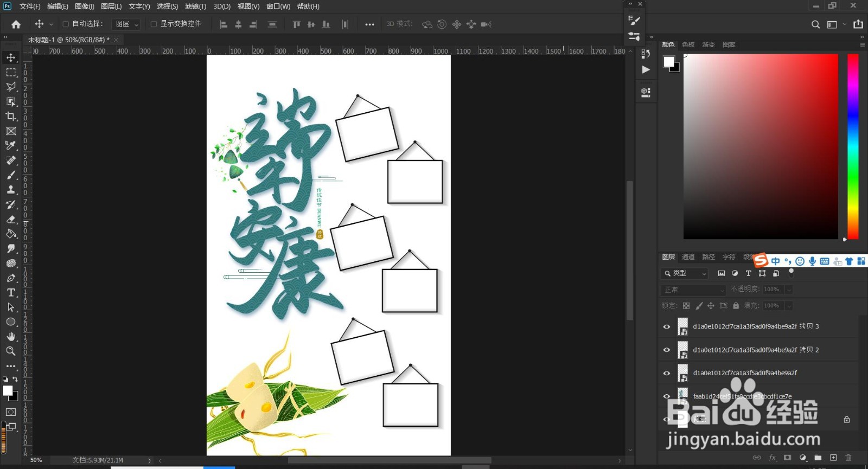Open the 图像(I) menu

click(x=85, y=7)
